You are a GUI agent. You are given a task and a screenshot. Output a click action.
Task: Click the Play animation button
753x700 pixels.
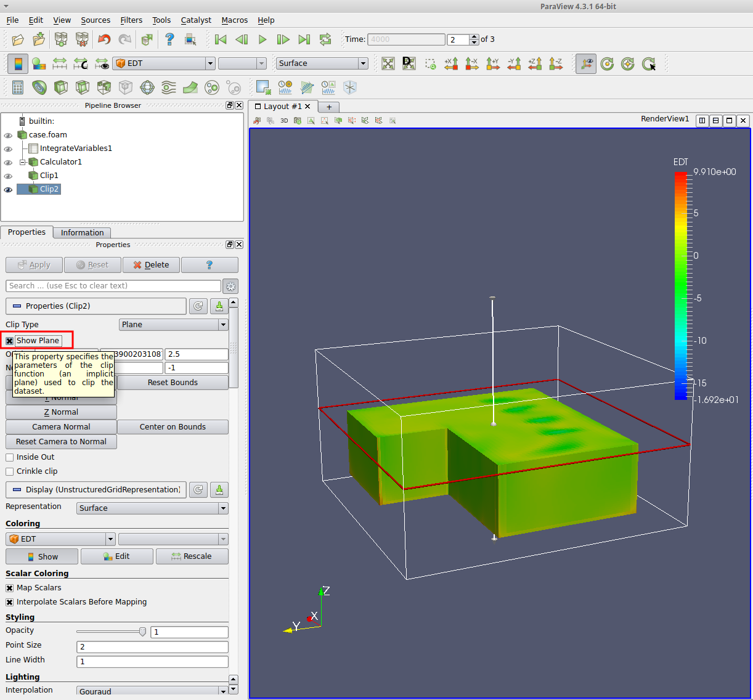tap(263, 39)
